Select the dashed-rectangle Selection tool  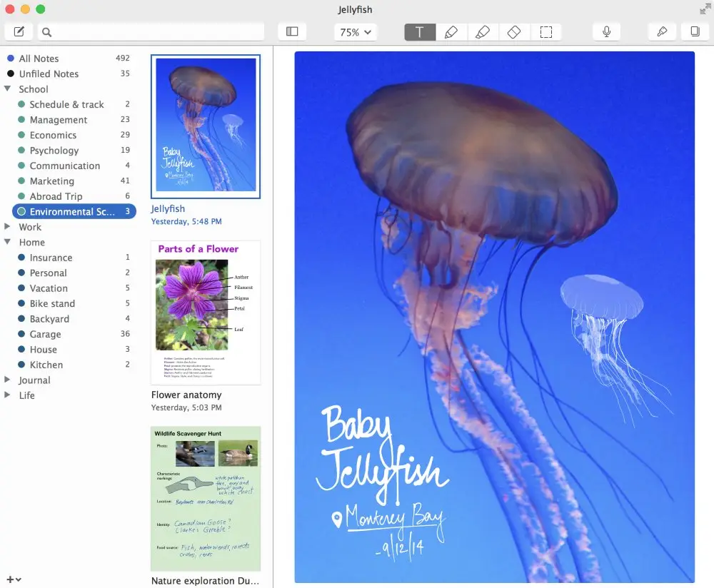(x=545, y=32)
